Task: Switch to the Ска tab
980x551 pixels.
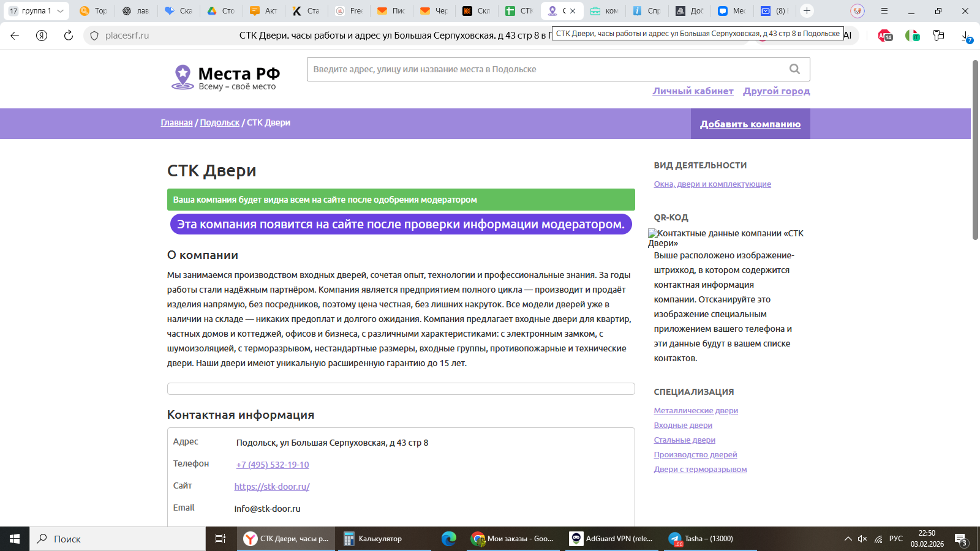Action: (x=178, y=10)
